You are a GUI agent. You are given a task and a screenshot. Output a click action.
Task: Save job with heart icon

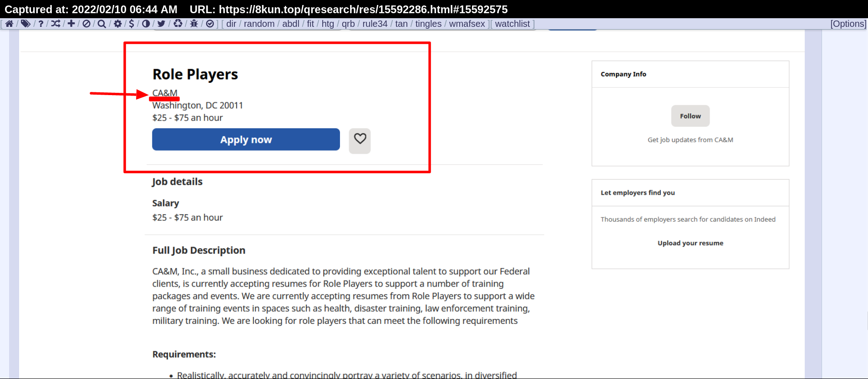[x=360, y=141]
